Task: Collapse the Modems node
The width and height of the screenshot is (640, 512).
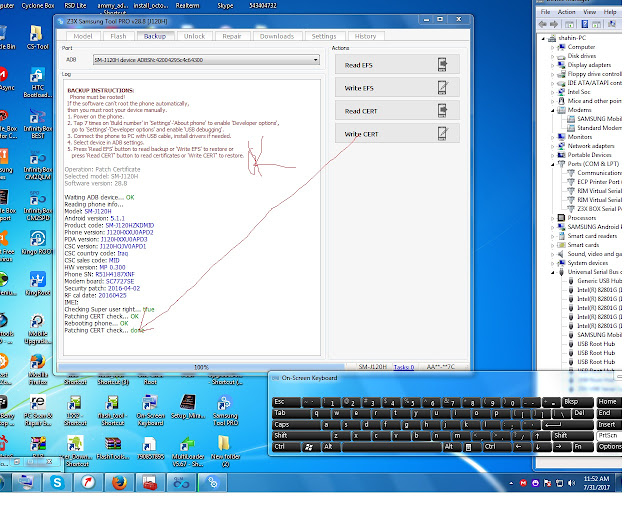Action: coord(552,110)
